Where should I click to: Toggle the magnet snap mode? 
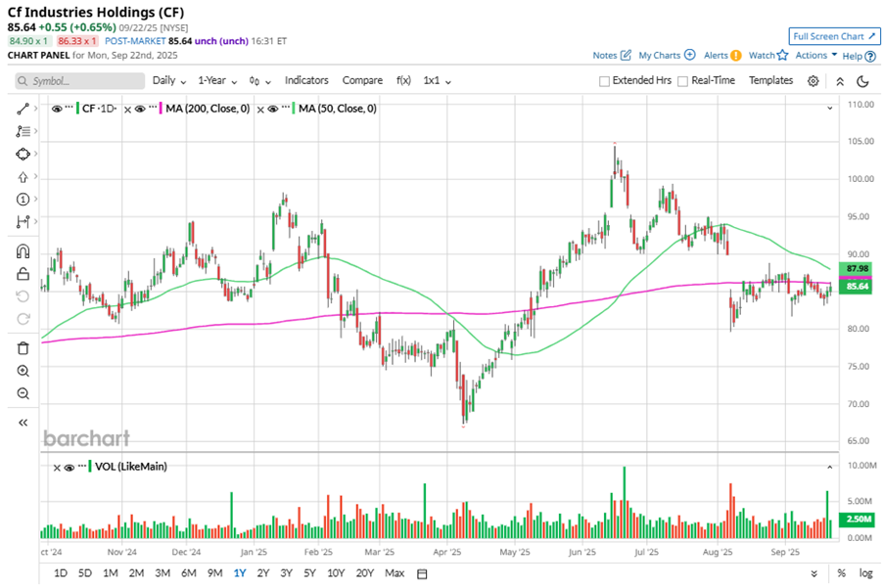23,251
